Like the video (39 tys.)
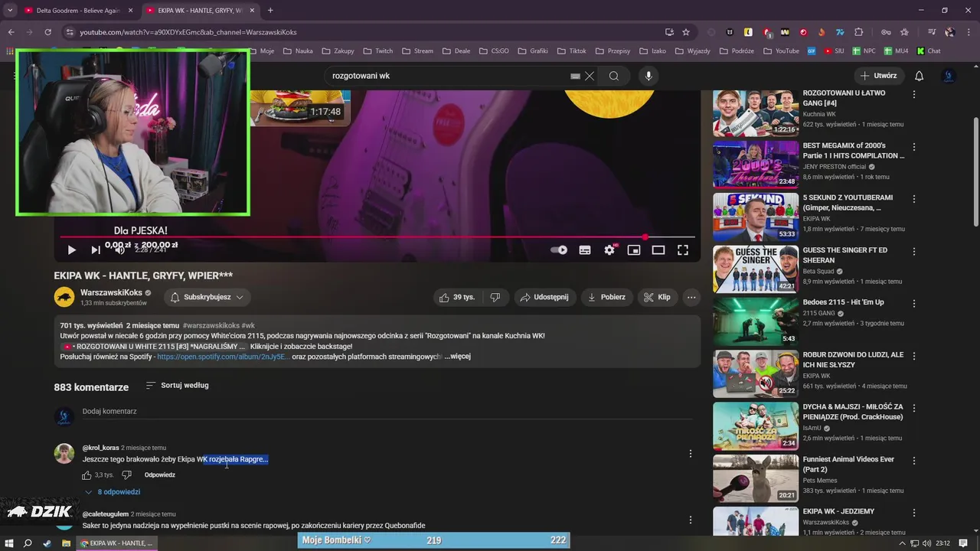This screenshot has width=980, height=551. click(457, 297)
